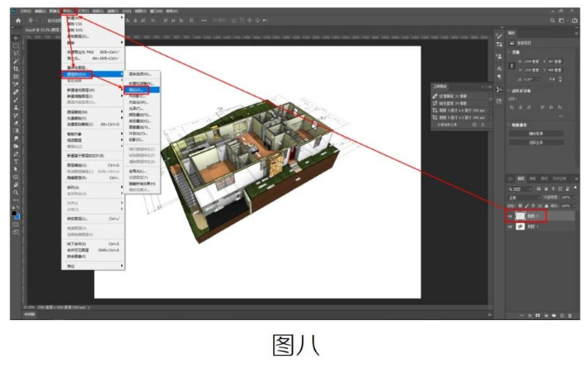The image size is (588, 368).
Task: Click the add layer mask icon
Action: click(x=538, y=316)
